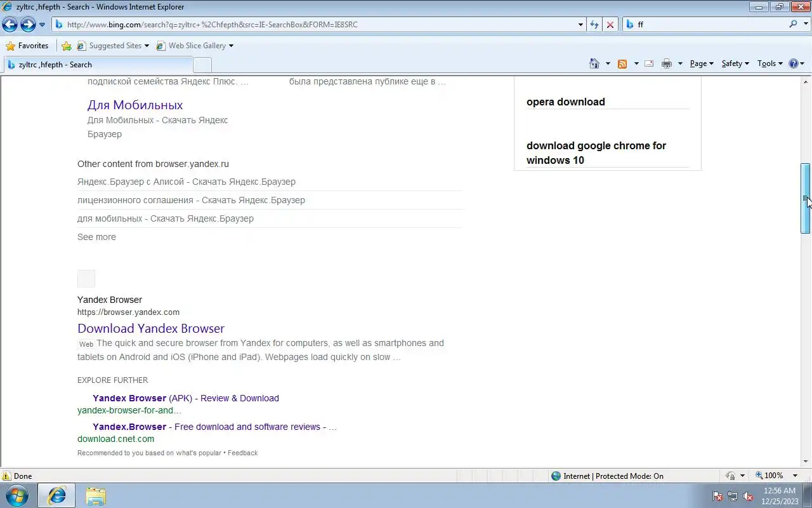Open the Tools menu
Screen dimensions: 812x508
770,63
